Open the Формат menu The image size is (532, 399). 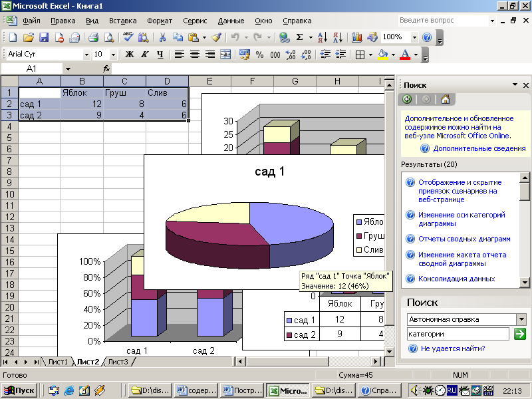[x=160, y=21]
